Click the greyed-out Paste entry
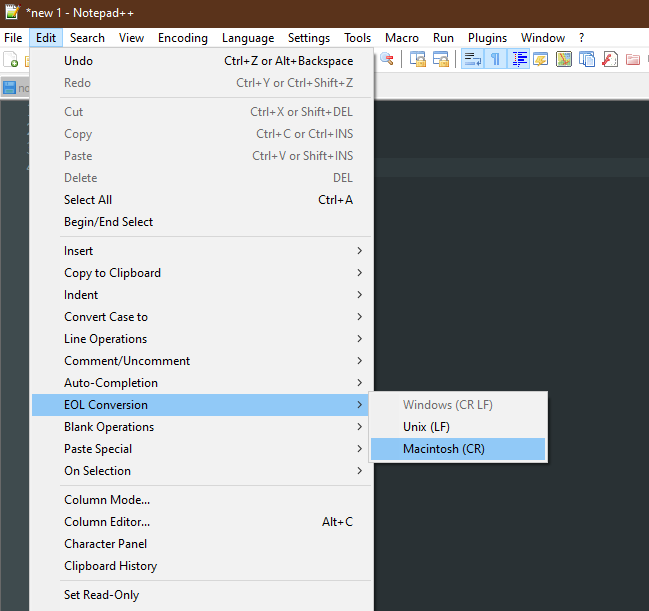 point(202,156)
